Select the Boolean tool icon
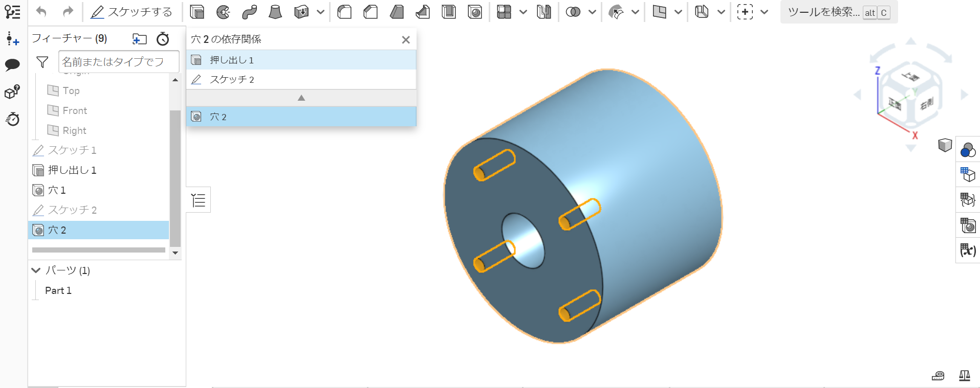 [573, 12]
